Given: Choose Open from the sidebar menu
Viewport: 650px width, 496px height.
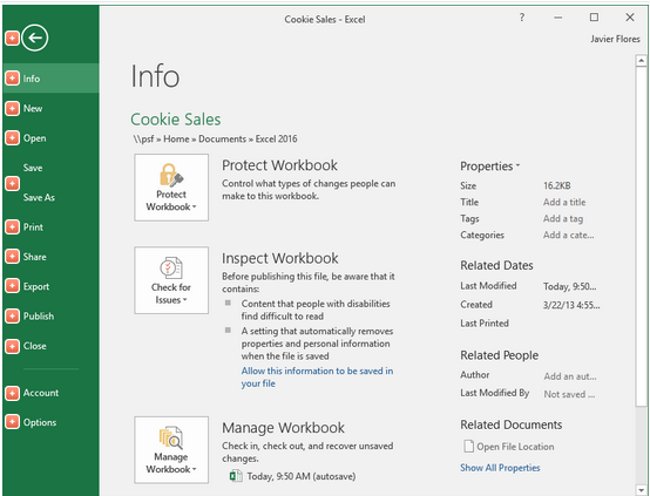Looking at the screenshot, I should click(x=34, y=138).
